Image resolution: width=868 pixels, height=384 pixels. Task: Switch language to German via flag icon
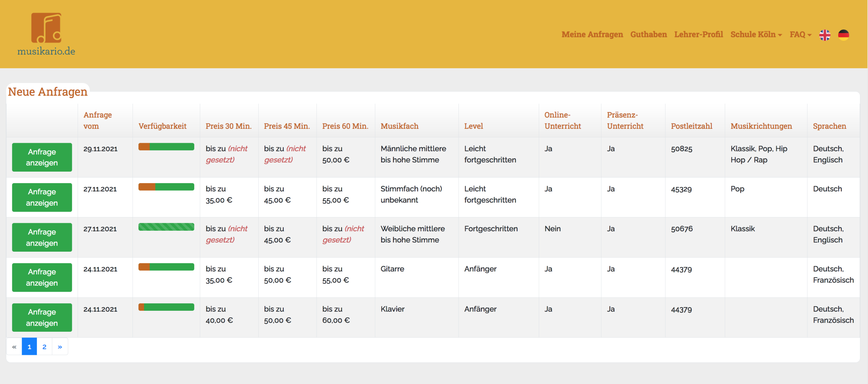(843, 35)
